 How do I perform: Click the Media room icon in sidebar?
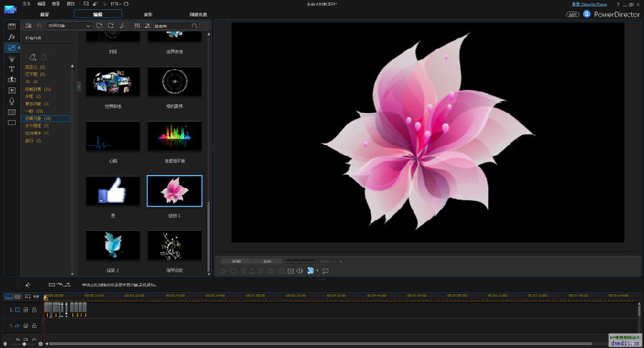tap(11, 26)
